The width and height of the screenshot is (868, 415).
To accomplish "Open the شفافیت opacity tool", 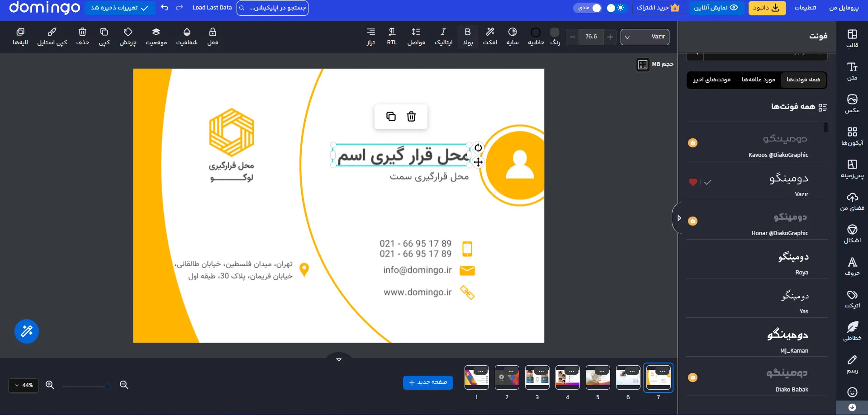I will click(187, 37).
